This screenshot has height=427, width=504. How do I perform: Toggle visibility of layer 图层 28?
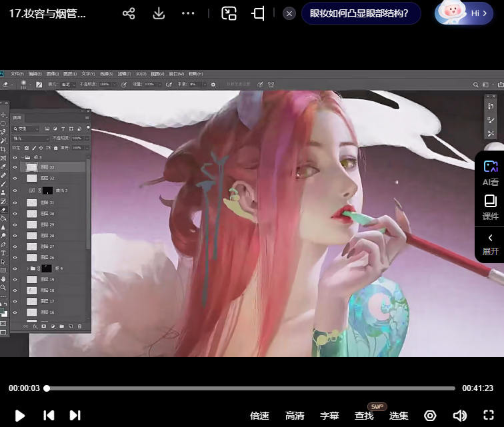[15, 236]
